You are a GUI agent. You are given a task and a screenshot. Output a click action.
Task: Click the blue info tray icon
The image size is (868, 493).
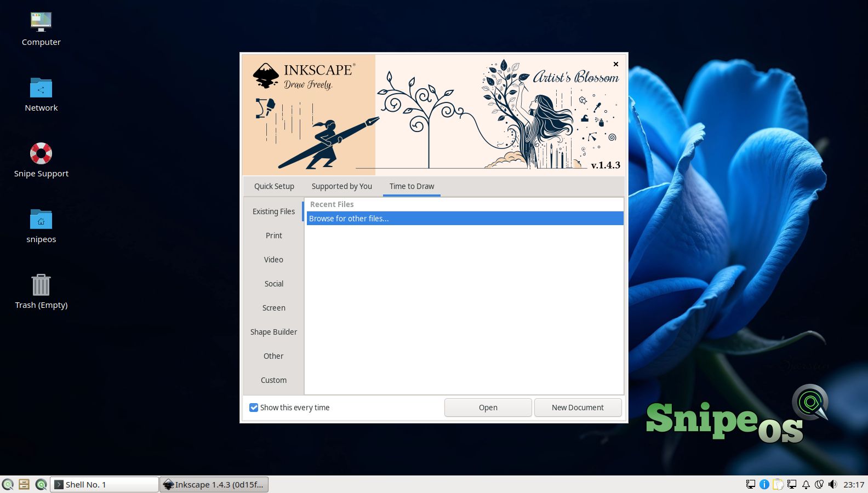[764, 484]
